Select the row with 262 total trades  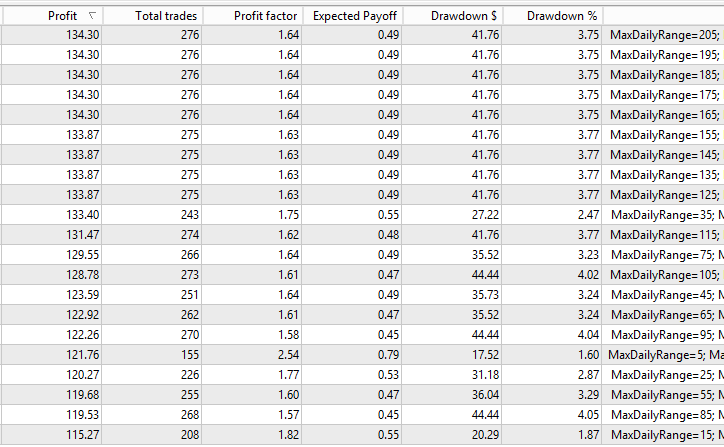click(362, 314)
